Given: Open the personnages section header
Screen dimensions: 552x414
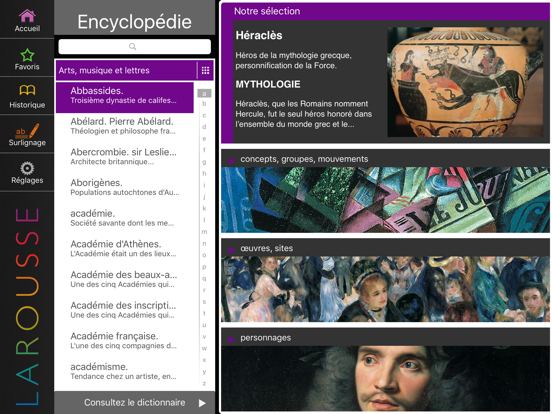Looking at the screenshot, I should [385, 338].
